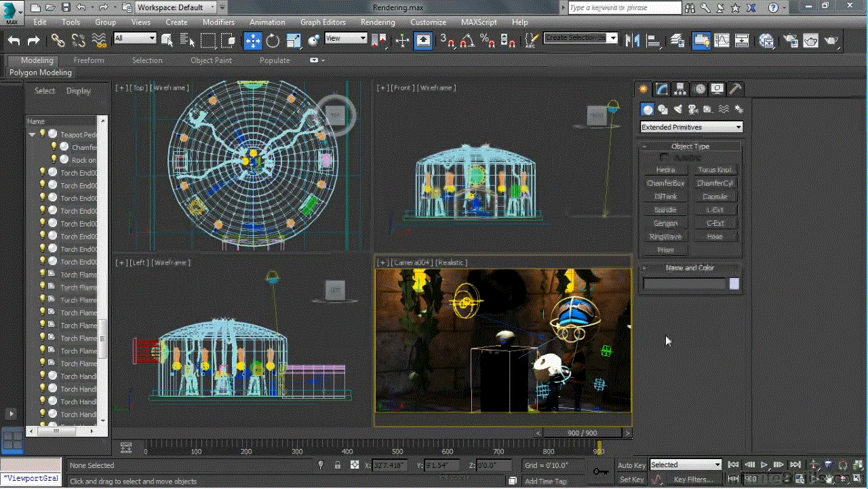Select the Hose object type button
The width and height of the screenshot is (868, 489).
pos(715,237)
